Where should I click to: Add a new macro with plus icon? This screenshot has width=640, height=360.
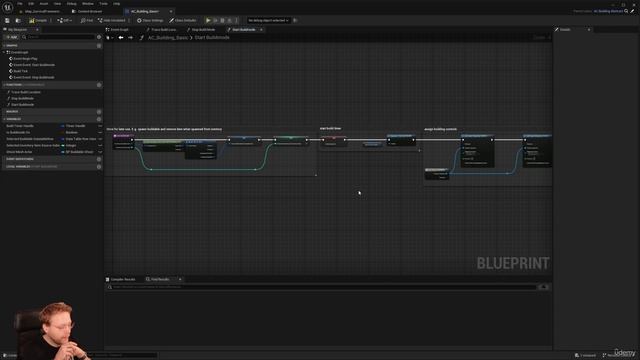(99, 111)
